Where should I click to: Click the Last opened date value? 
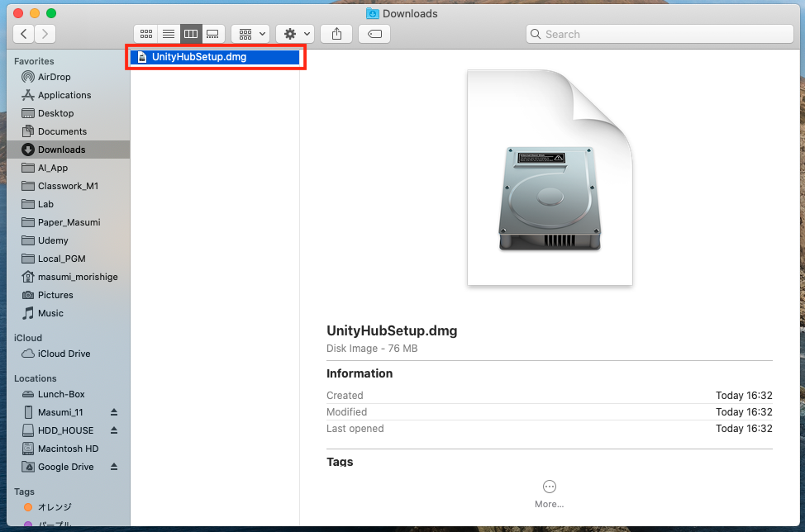744,429
